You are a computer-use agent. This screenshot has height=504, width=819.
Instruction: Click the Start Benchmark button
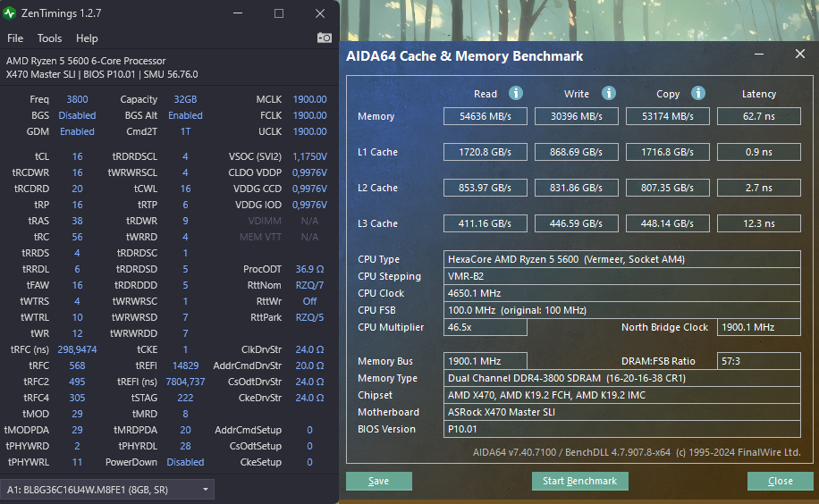579,481
